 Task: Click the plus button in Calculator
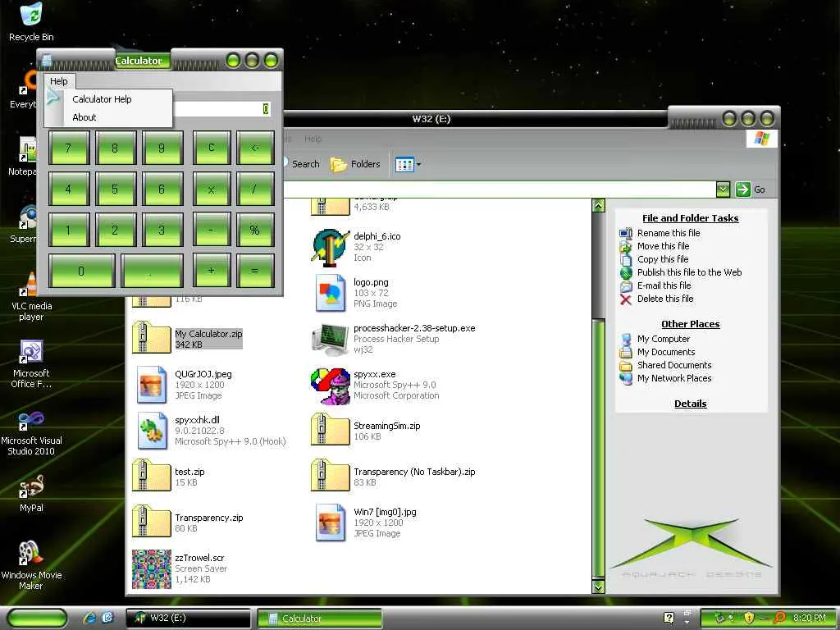[x=212, y=271]
